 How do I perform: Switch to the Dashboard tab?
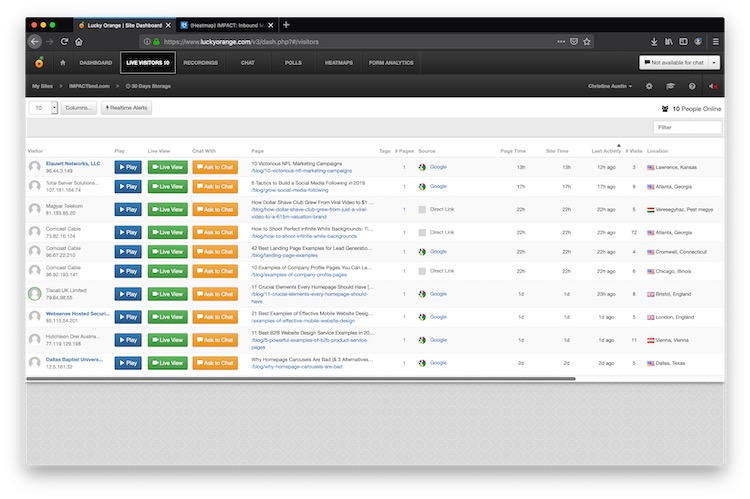coord(96,63)
